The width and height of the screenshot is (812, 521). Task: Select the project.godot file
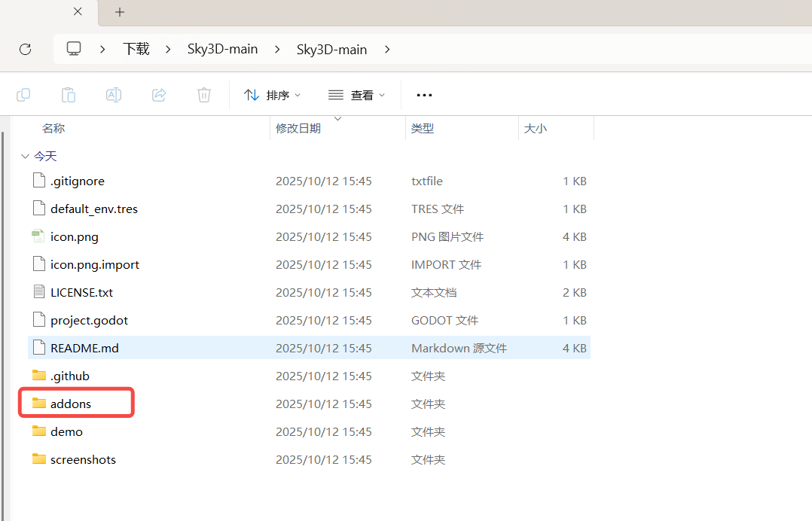(89, 320)
